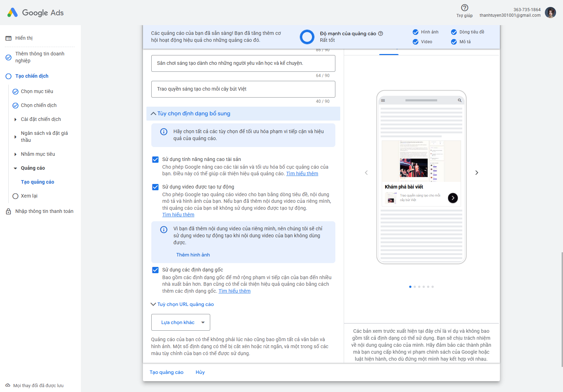Image resolution: width=563 pixels, height=392 pixels.
Task: Click the info icon in own-video notice box
Action: (163, 230)
